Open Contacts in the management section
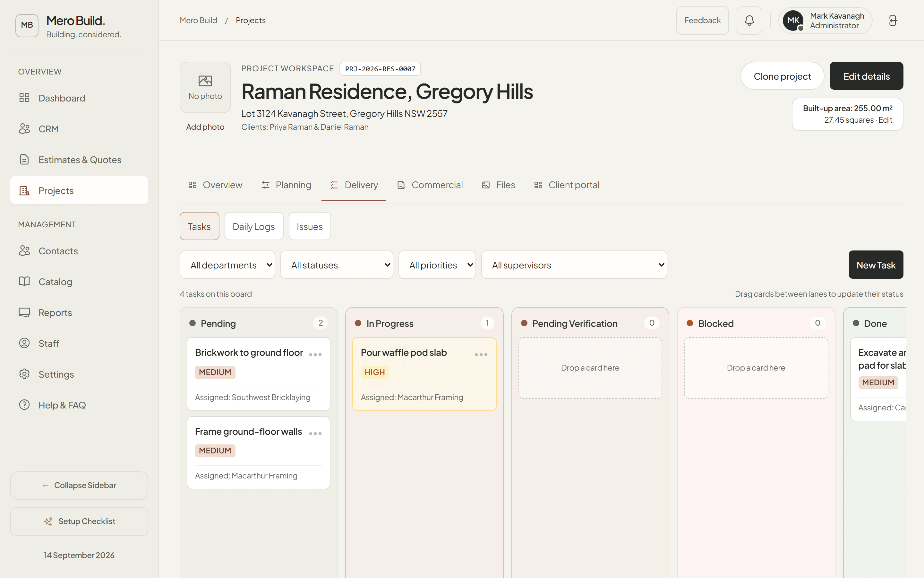Image resolution: width=924 pixels, height=578 pixels. pyautogui.click(x=79, y=251)
